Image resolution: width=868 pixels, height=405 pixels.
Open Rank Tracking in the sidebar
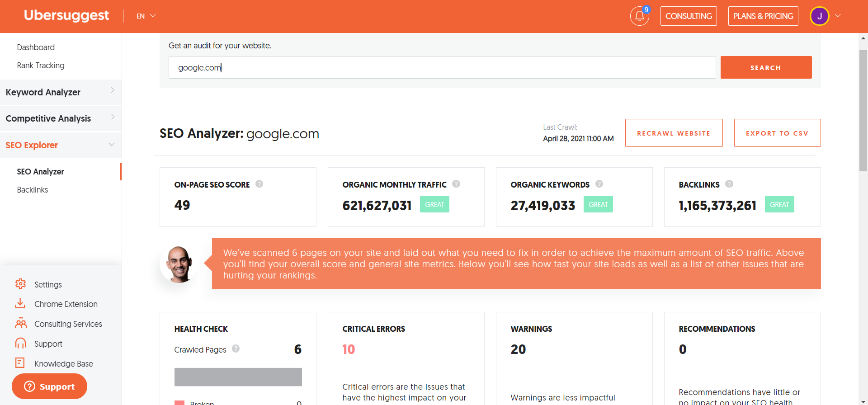point(41,66)
